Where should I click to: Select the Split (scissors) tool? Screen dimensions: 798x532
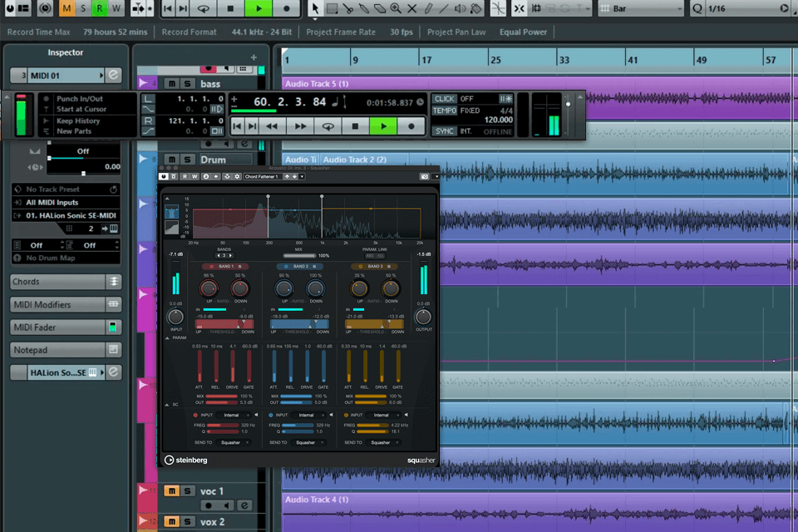point(348,9)
